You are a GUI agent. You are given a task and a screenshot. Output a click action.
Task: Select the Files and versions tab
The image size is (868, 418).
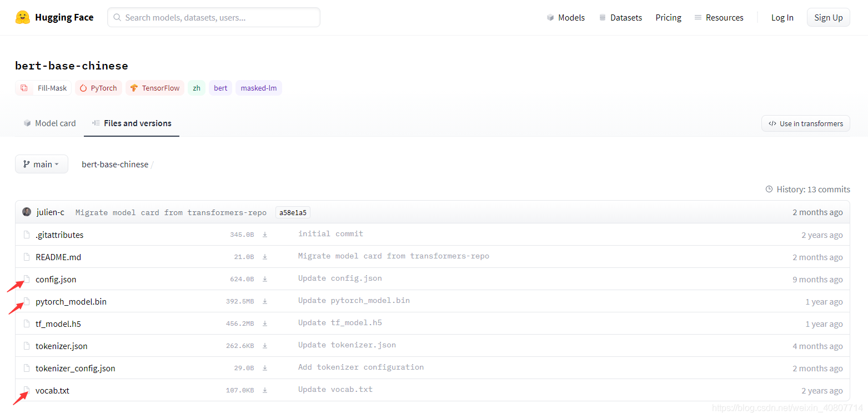(132, 123)
